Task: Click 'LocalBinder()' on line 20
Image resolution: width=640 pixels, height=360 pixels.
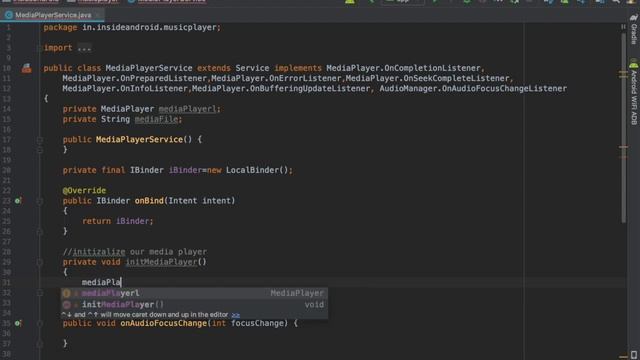Action: tap(257, 170)
